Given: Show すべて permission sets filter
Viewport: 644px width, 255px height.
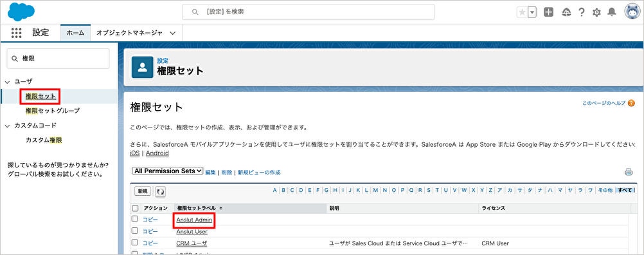Looking at the screenshot, I should (625, 190).
